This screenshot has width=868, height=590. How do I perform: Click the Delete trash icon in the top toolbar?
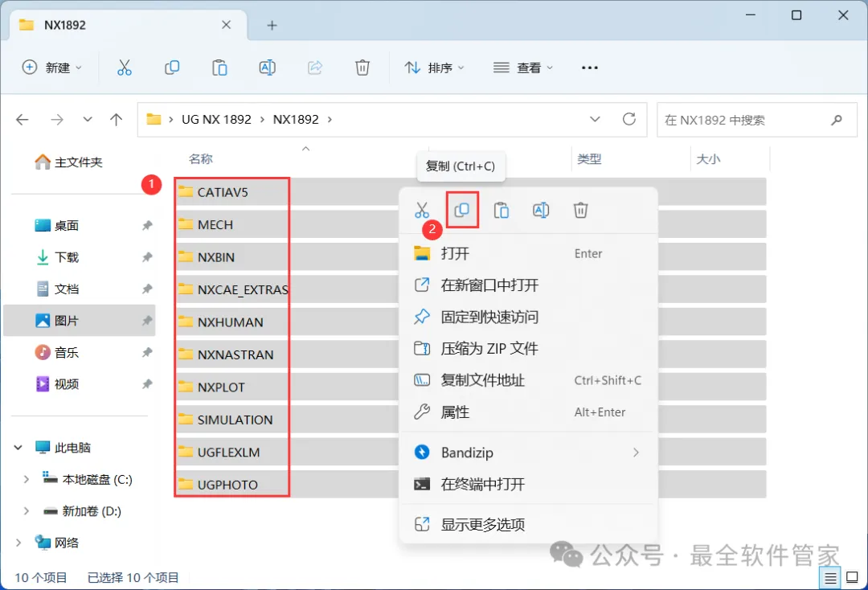[362, 68]
